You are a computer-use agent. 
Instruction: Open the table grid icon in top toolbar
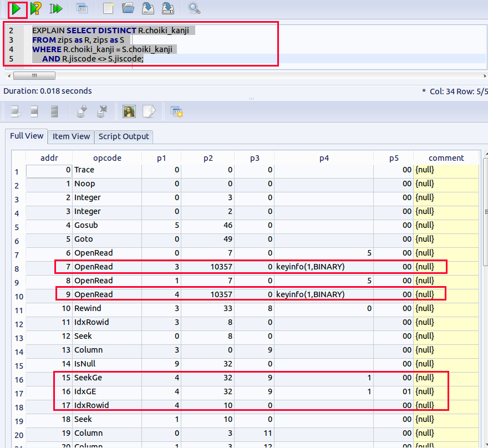click(82, 9)
